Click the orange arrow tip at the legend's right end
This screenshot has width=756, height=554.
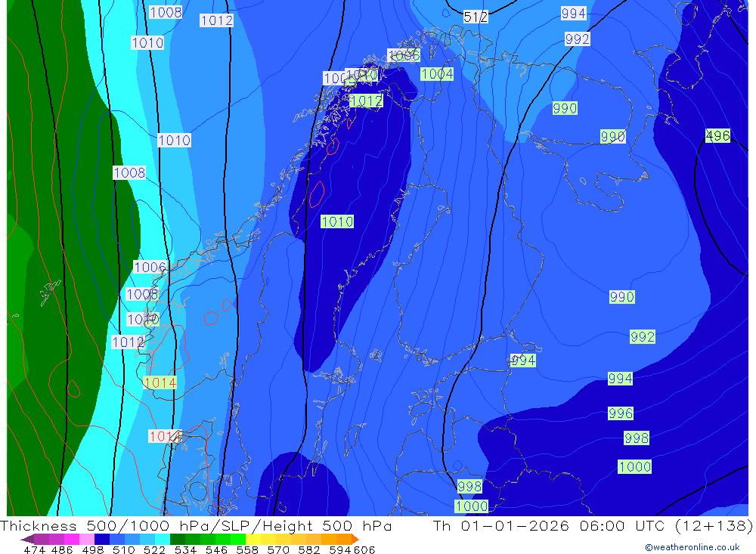tap(355, 539)
